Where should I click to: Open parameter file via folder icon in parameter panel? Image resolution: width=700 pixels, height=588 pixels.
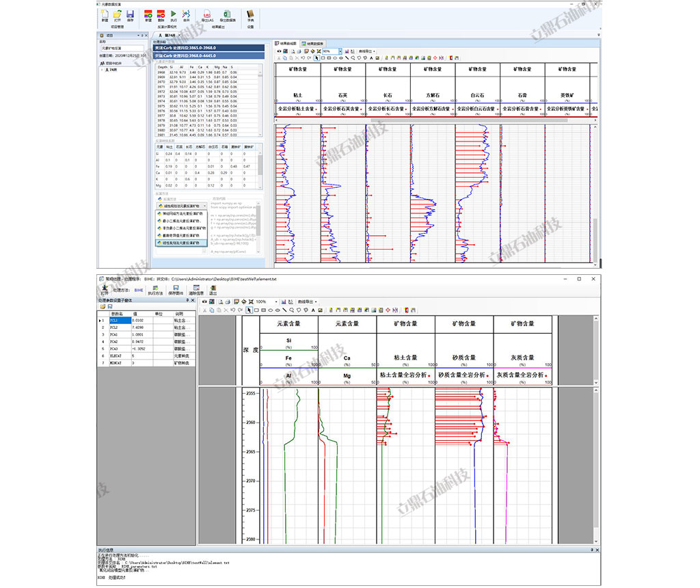[x=103, y=307]
